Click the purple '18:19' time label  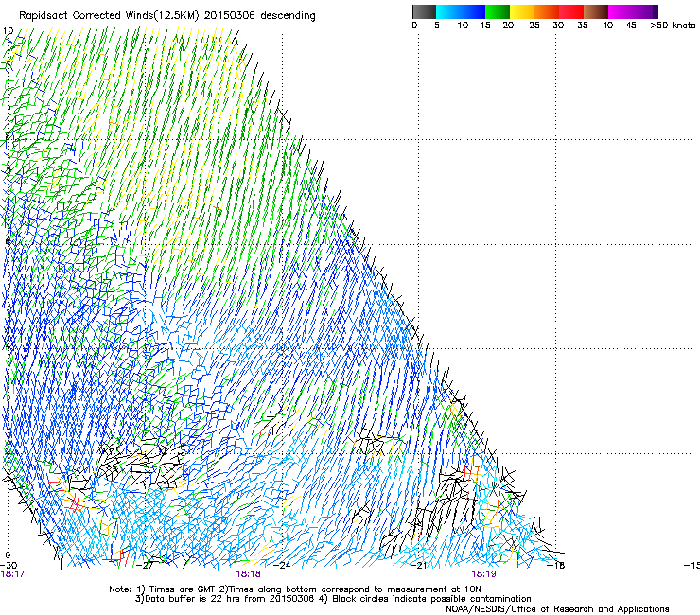[484, 574]
